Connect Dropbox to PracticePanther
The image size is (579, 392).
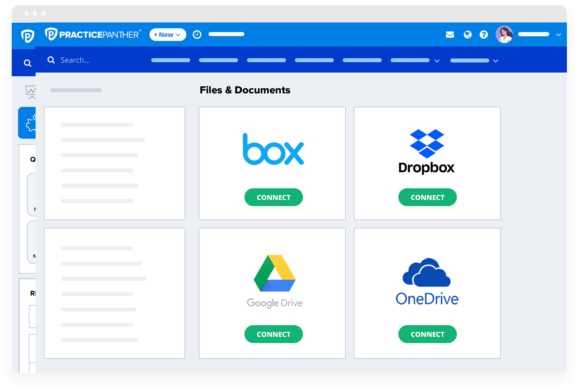point(427,197)
